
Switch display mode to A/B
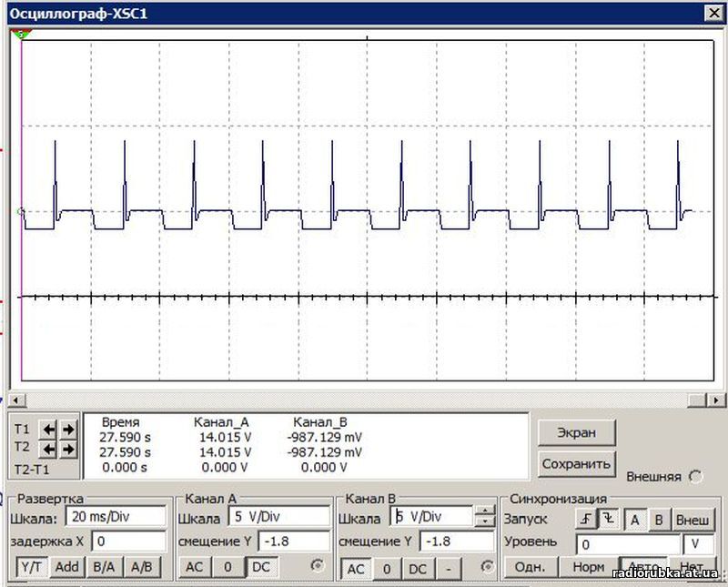click(142, 567)
